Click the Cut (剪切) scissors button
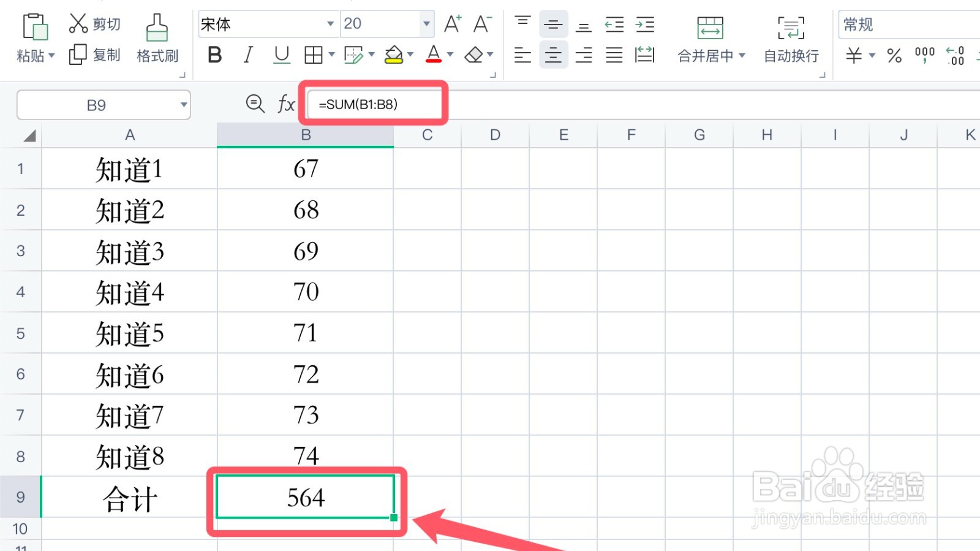This screenshot has height=551, width=980. [94, 24]
